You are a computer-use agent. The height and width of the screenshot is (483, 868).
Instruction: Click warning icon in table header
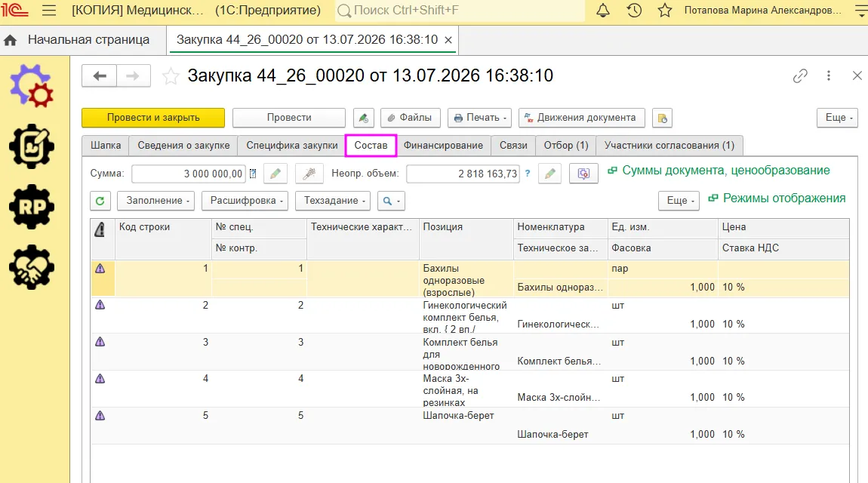pyautogui.click(x=100, y=229)
